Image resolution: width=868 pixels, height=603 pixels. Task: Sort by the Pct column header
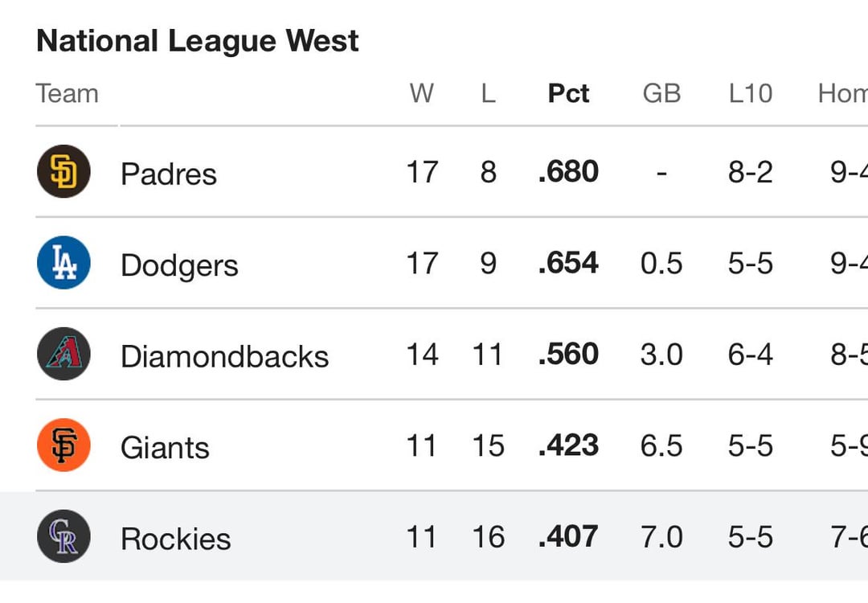568,93
